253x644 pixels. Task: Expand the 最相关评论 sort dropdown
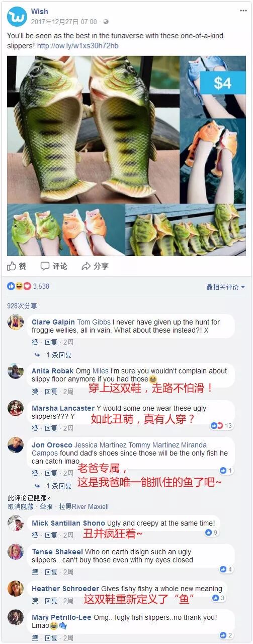[x=225, y=287]
